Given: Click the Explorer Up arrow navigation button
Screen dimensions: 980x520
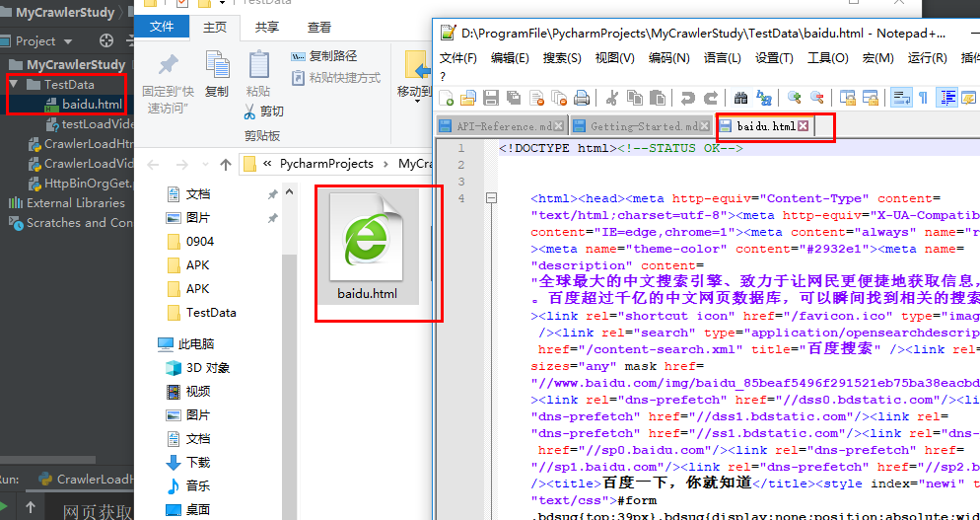Looking at the screenshot, I should click(226, 164).
